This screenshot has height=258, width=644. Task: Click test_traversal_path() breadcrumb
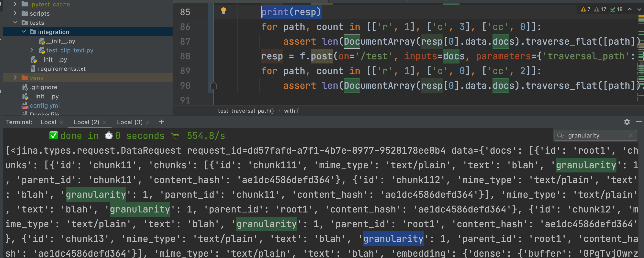tap(246, 111)
